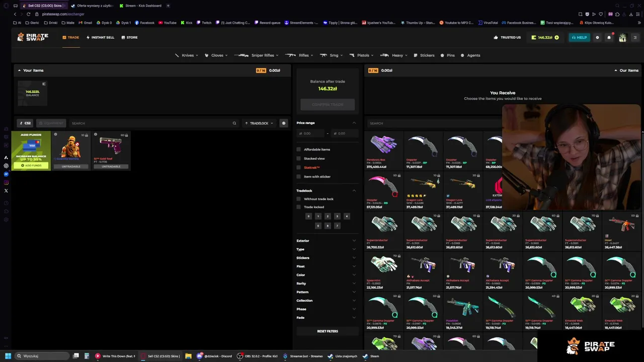The width and height of the screenshot is (644, 362).
Task: Open the hamburger menu in header
Action: pyautogui.click(x=635, y=37)
